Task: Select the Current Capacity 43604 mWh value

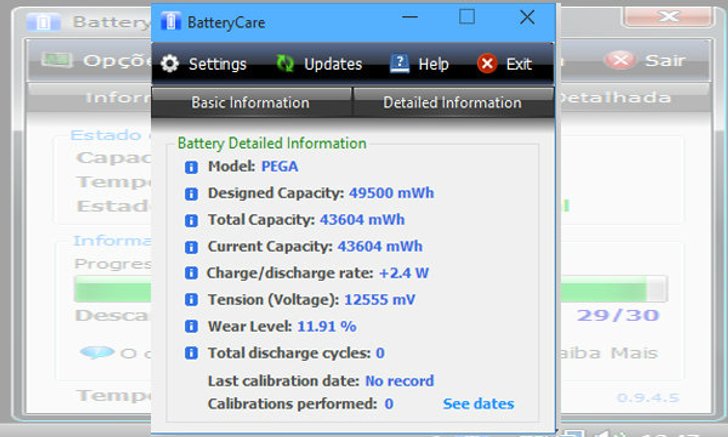Action: (x=380, y=246)
